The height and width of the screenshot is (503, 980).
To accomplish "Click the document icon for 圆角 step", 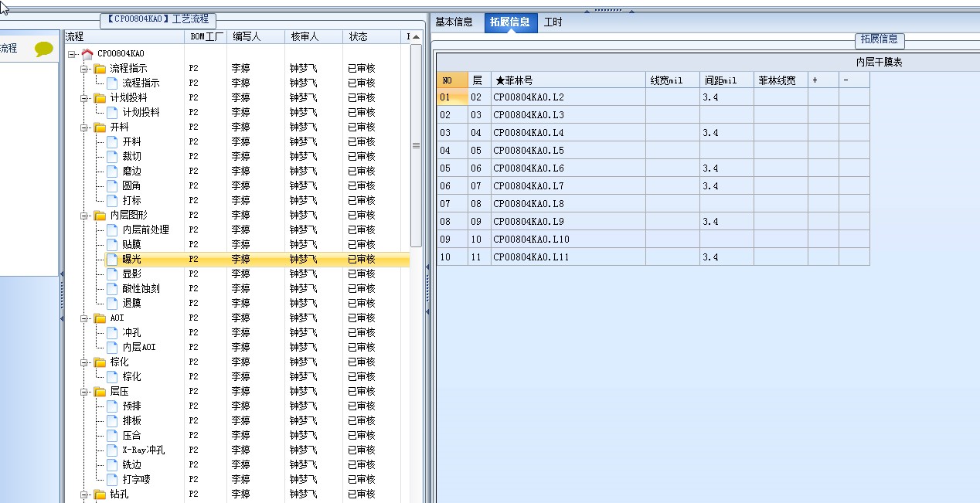I will click(x=112, y=185).
